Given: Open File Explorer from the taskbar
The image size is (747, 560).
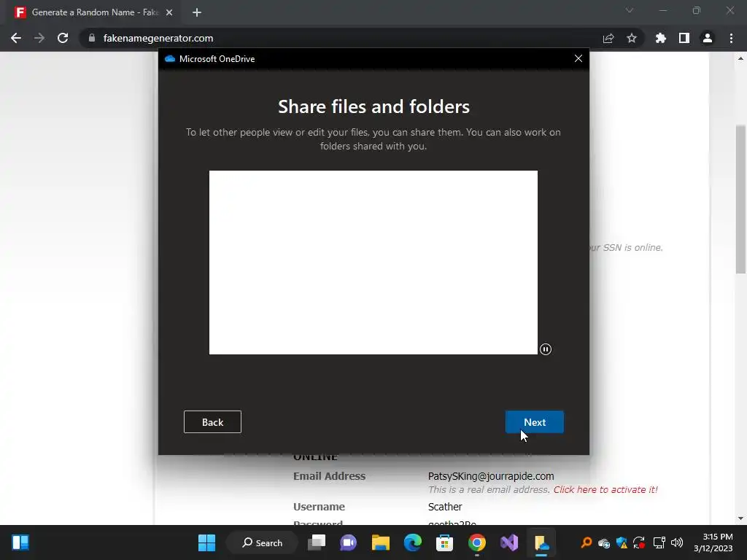Looking at the screenshot, I should tap(380, 542).
